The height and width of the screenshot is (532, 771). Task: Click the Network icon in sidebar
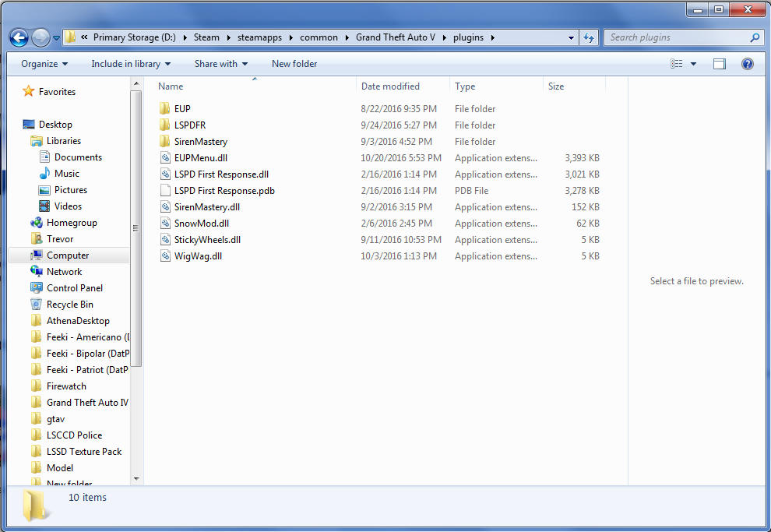37,271
